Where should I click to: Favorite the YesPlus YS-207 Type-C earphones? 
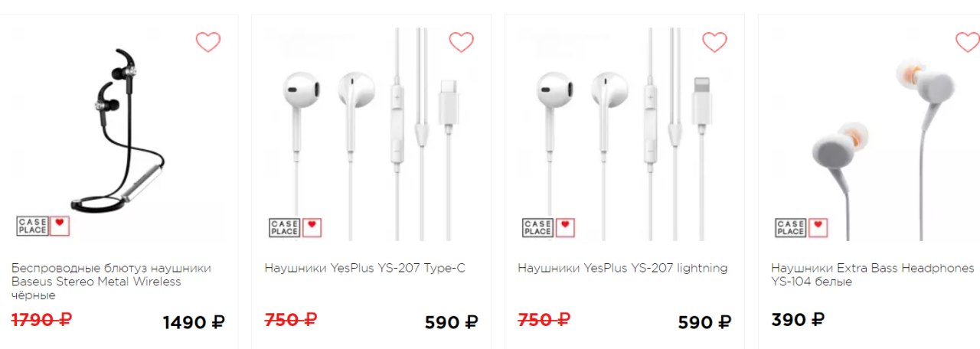coord(461,41)
